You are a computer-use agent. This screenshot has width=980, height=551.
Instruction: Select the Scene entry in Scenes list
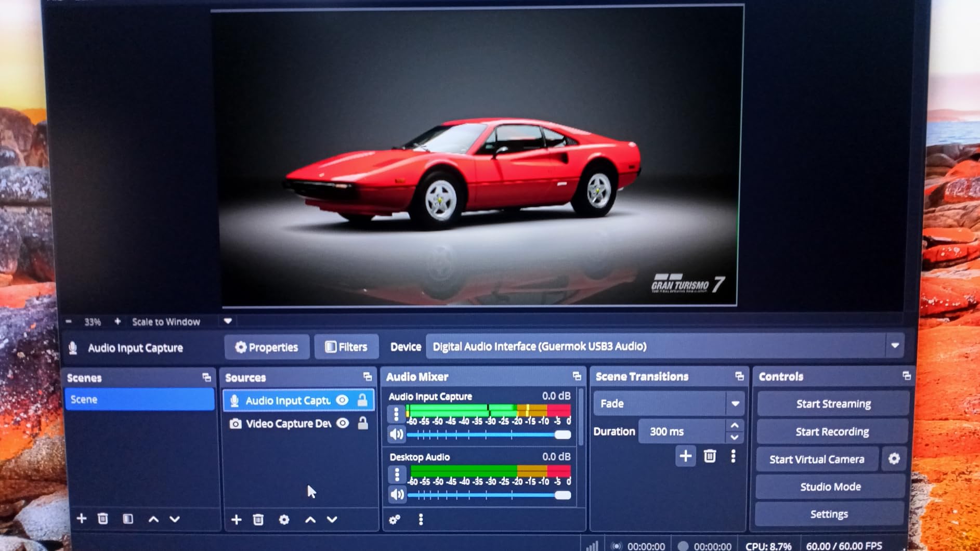pos(139,399)
